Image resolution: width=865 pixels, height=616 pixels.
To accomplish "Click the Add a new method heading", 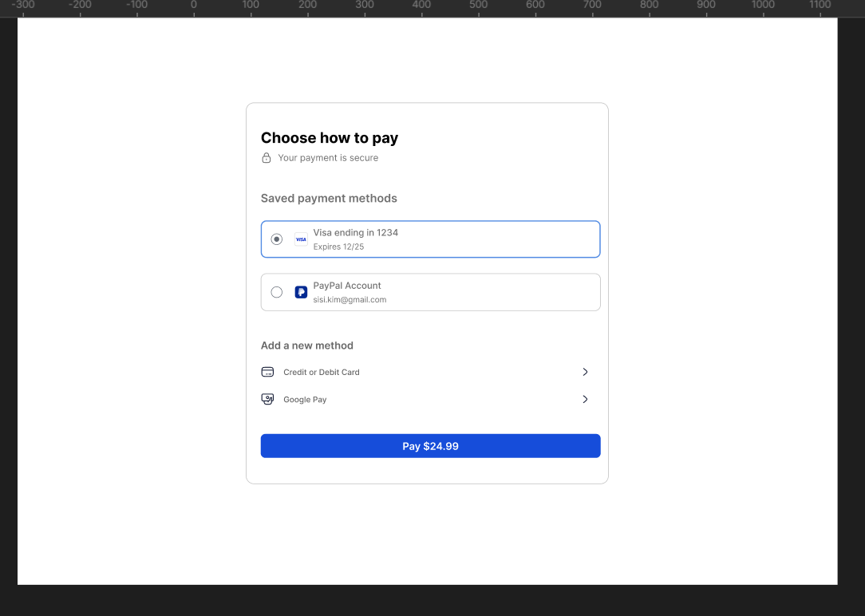I will [306, 346].
